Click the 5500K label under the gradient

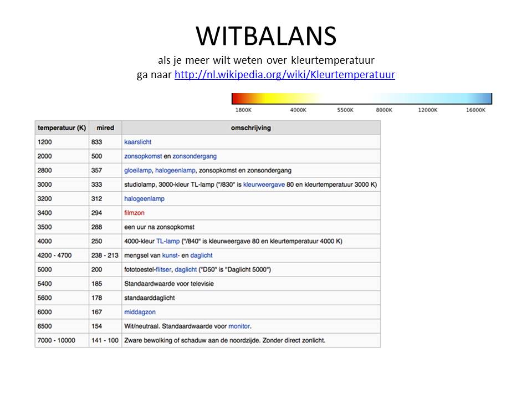(345, 110)
